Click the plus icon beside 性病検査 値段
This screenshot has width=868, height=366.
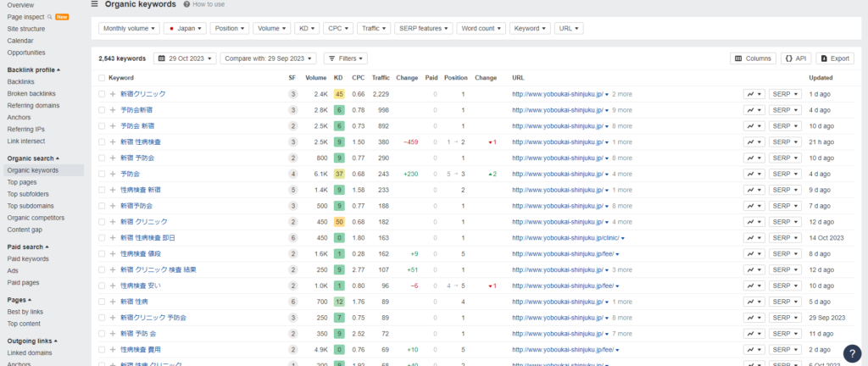[x=112, y=253]
